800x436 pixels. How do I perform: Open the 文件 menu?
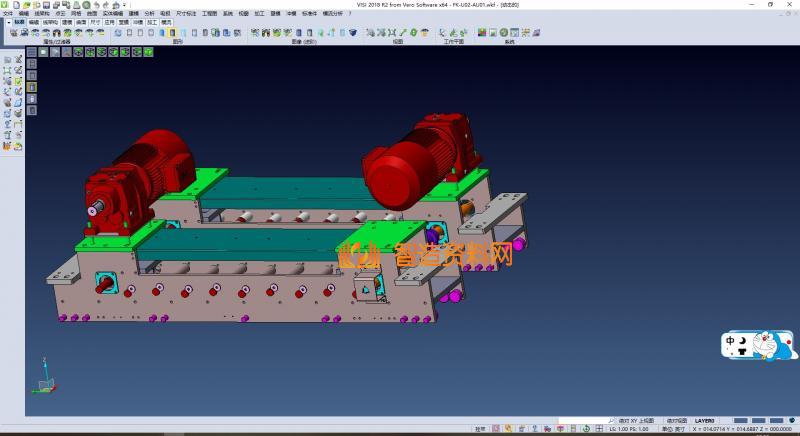8,14
